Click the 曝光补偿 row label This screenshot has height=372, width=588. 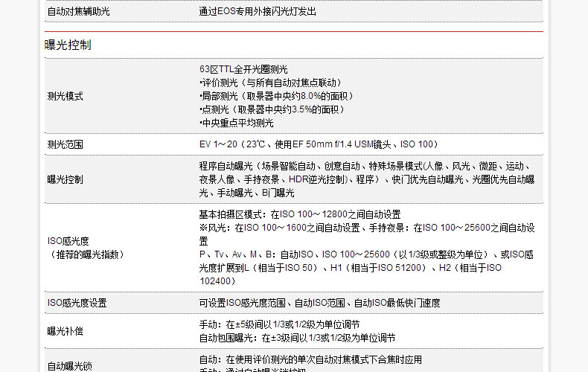click(x=65, y=330)
